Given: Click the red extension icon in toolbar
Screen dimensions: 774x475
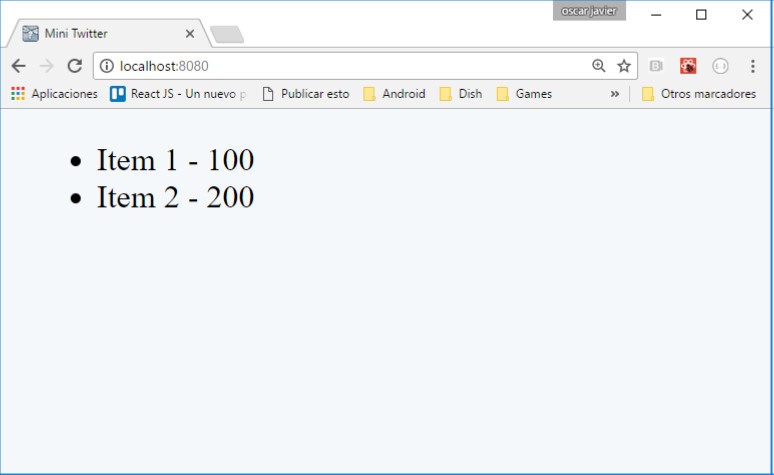Looking at the screenshot, I should click(688, 66).
